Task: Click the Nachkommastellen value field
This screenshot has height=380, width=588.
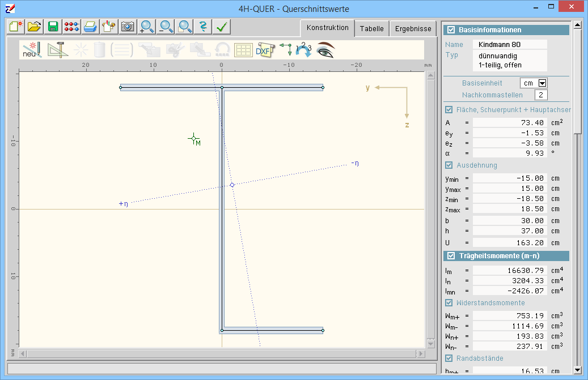Action: [540, 95]
